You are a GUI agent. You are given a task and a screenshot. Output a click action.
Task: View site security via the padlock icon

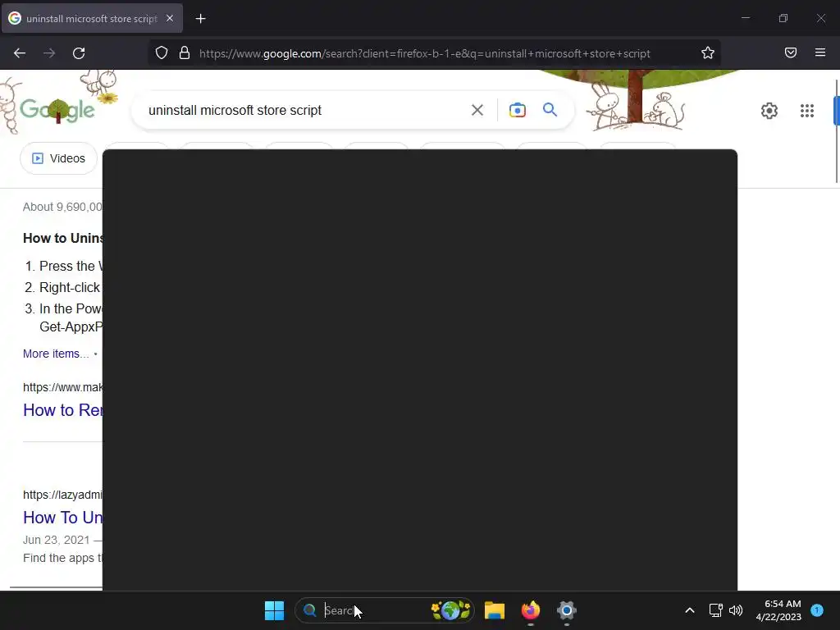tap(185, 52)
